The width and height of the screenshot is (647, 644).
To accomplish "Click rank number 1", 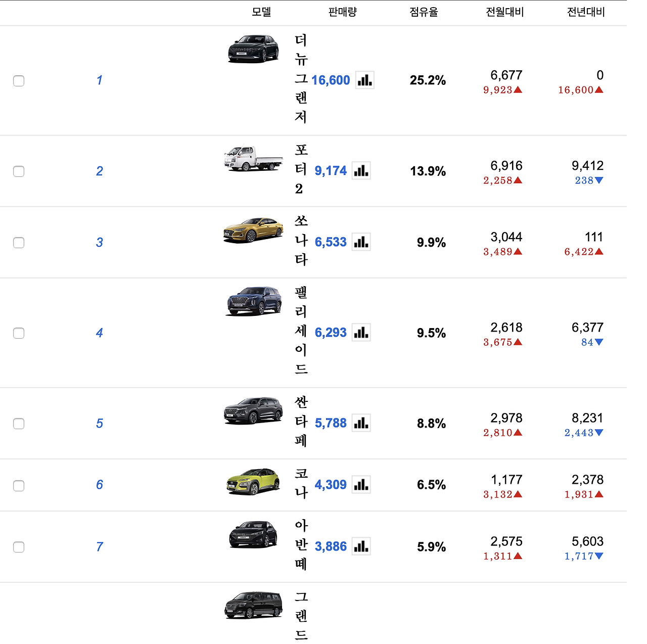I will pos(99,80).
